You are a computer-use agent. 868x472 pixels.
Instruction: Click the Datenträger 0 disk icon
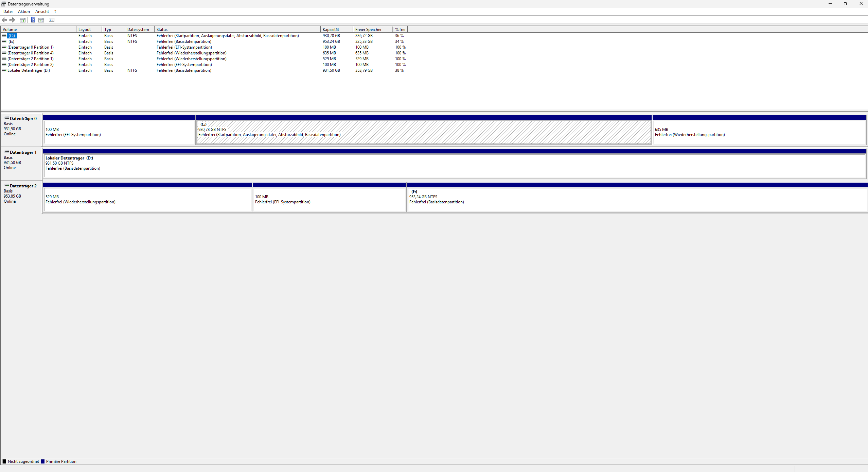(x=6, y=118)
